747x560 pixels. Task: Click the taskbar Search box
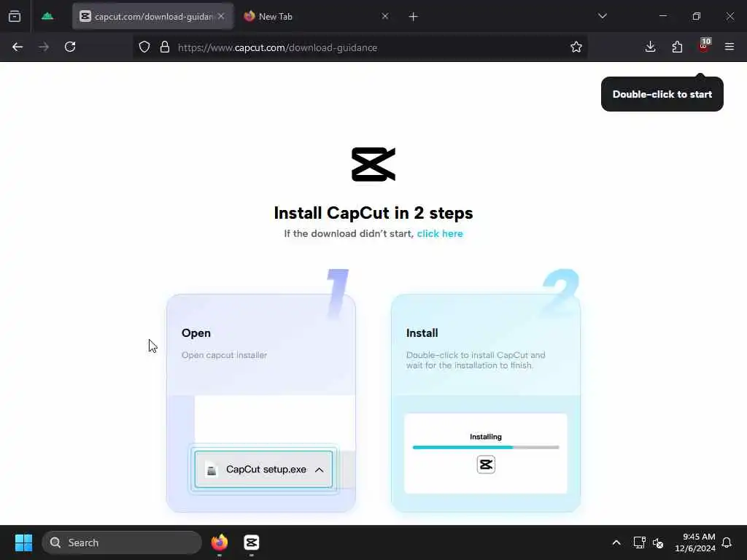(x=122, y=542)
